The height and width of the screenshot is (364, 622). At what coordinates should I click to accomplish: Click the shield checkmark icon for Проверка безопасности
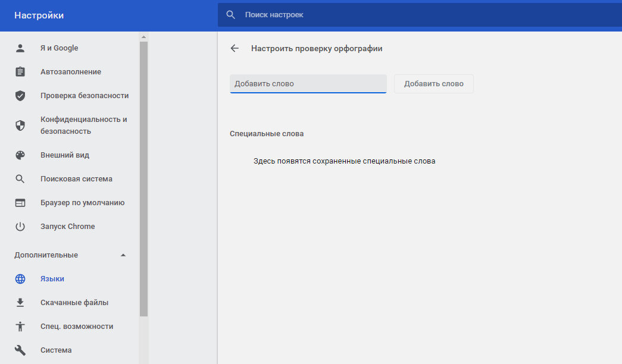pos(20,96)
